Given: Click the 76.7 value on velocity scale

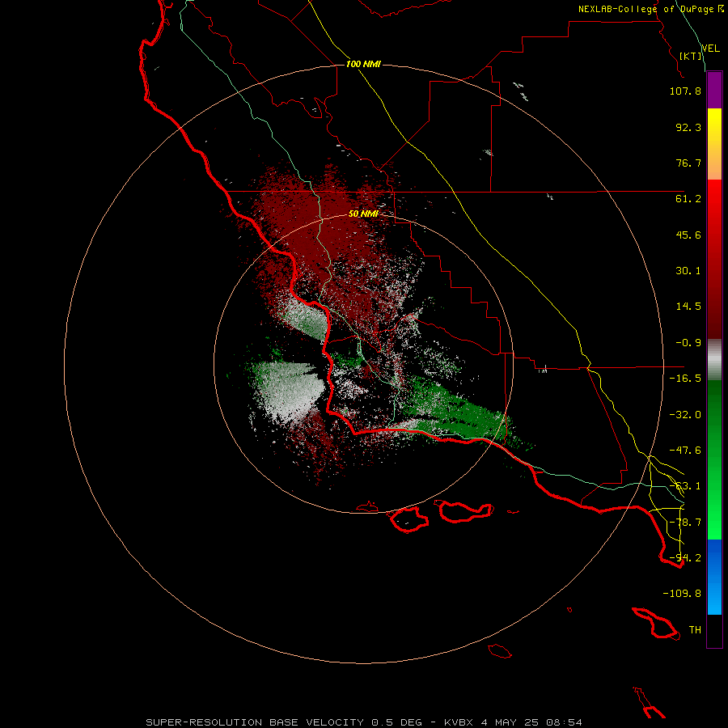Looking at the screenshot, I should pos(688,163).
